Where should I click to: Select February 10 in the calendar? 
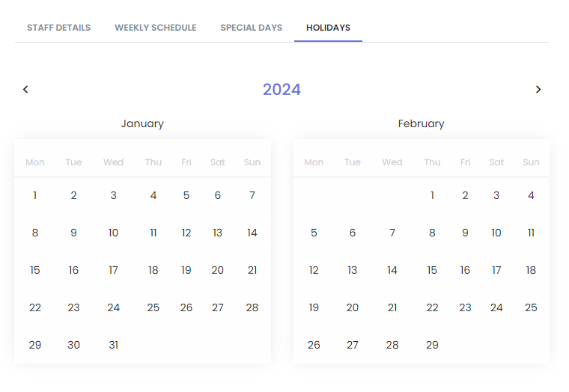tap(496, 233)
